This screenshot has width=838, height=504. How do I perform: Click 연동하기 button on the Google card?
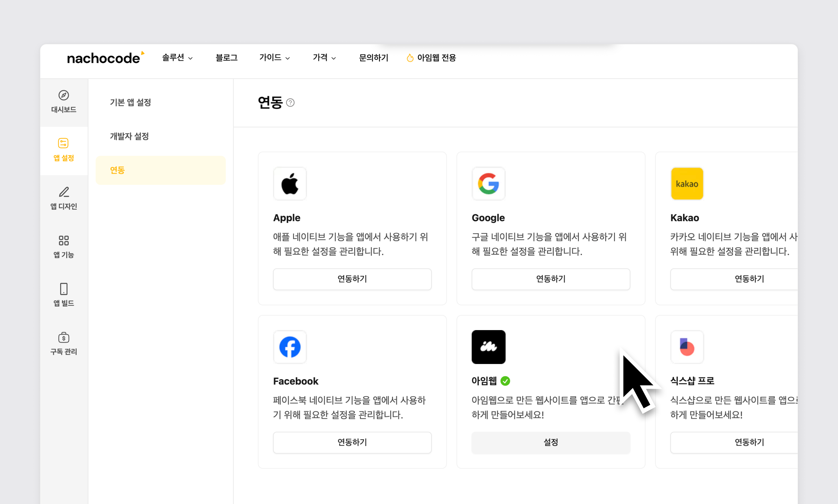coord(551,279)
